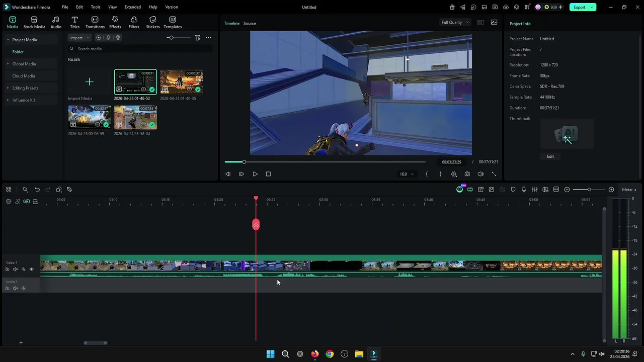Save project via floppy icon

point(495,7)
